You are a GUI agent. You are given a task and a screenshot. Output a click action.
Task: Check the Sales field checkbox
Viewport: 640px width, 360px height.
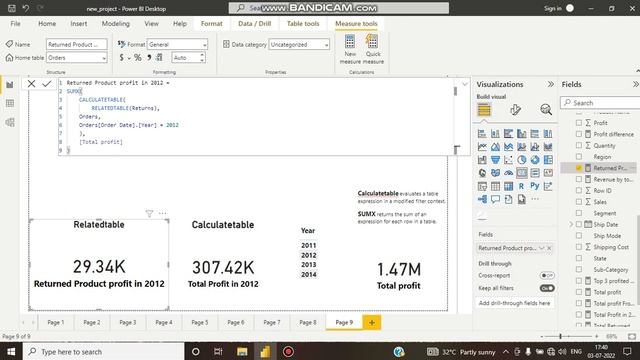579,202
